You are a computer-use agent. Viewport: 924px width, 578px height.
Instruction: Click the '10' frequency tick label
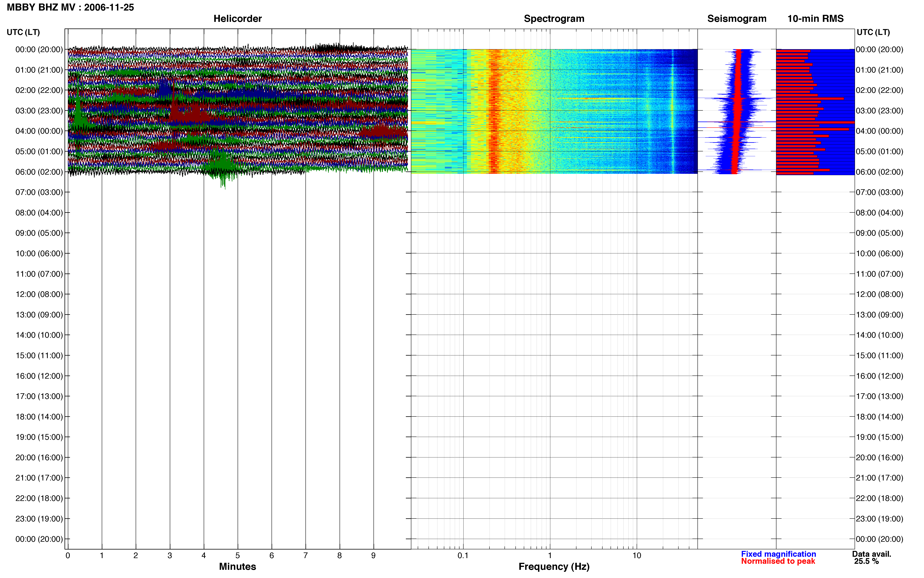(x=636, y=555)
